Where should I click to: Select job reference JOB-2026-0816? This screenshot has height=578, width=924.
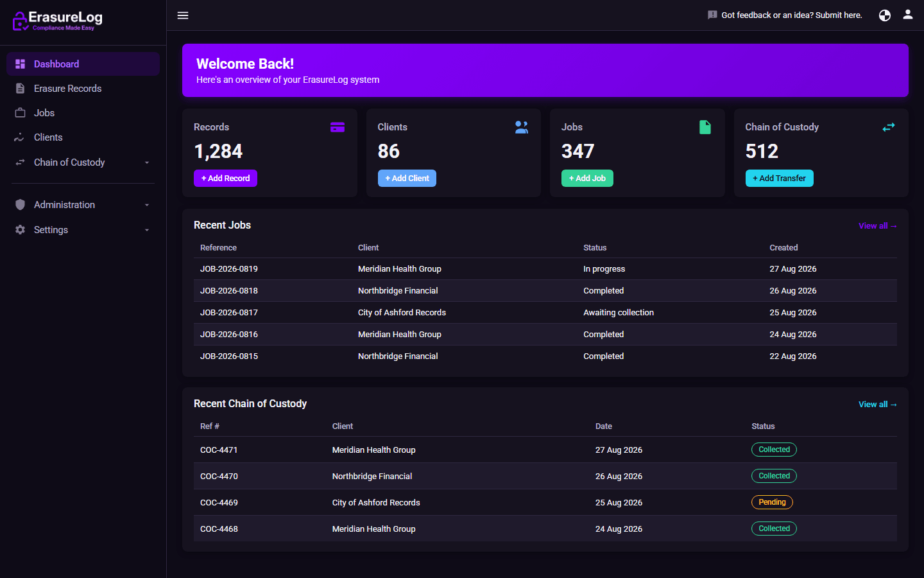(229, 335)
